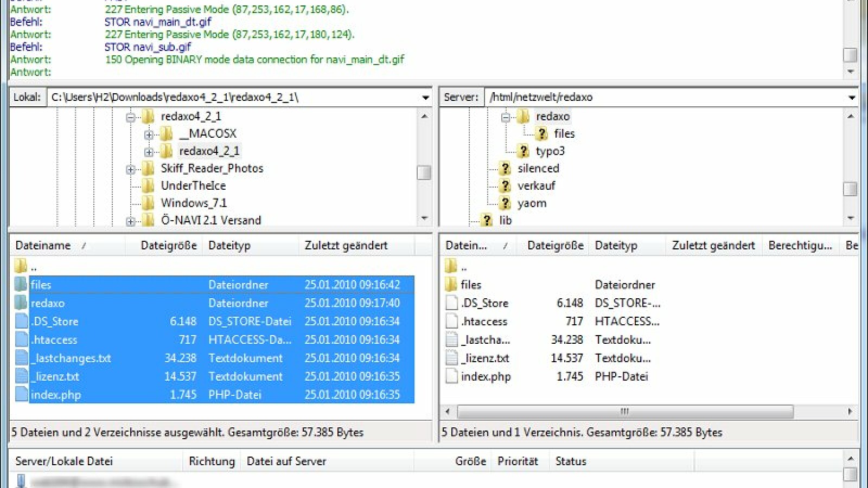The image size is (868, 488).
Task: Click the files folder icon in server list
Action: [x=451, y=285]
